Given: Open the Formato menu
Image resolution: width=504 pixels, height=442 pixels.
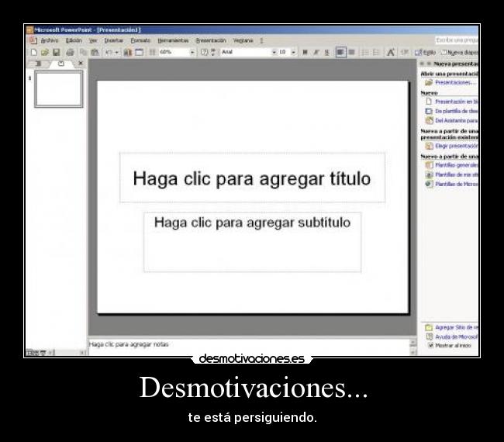Looking at the screenshot, I should click(140, 40).
